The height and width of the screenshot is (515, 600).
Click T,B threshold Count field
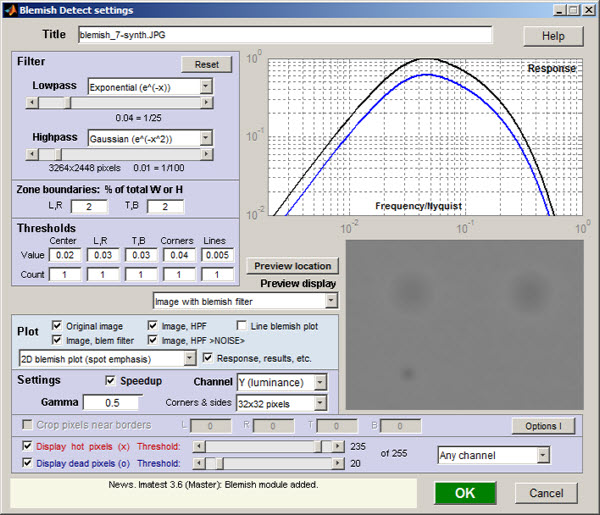[x=141, y=274]
